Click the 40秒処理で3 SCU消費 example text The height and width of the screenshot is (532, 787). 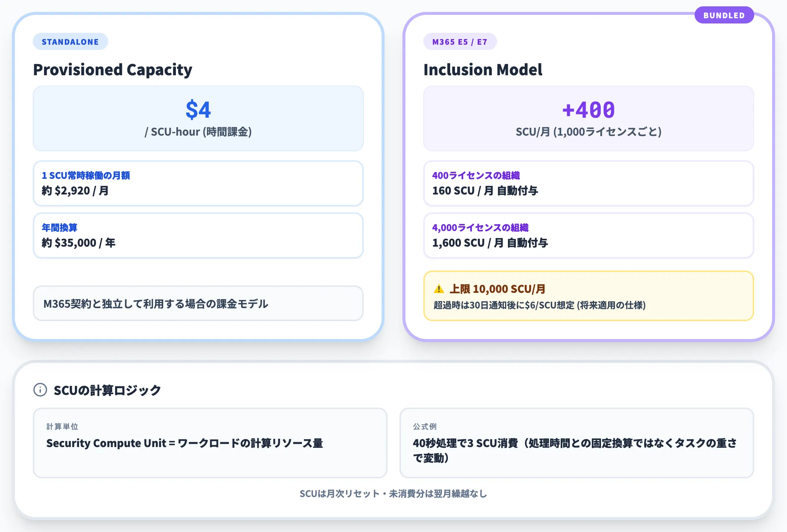tap(575, 450)
